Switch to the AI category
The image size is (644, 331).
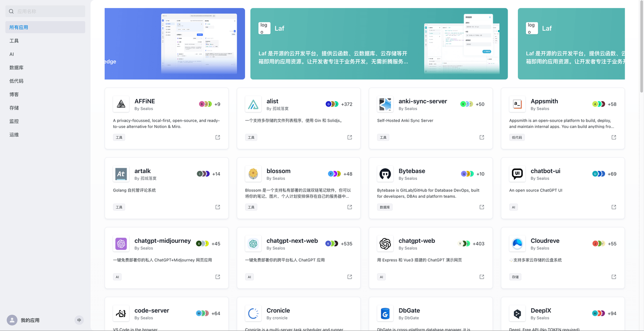[x=12, y=54]
